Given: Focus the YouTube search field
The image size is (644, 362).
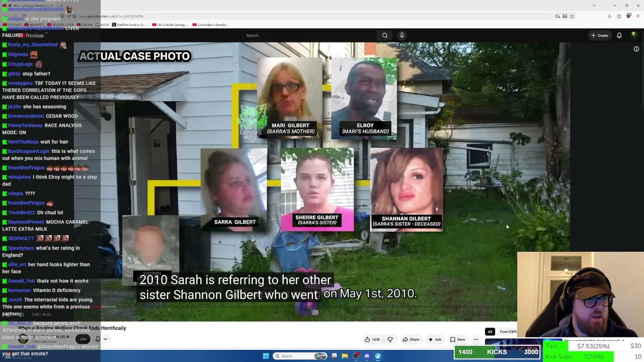Looking at the screenshot, I should pyautogui.click(x=309, y=35).
